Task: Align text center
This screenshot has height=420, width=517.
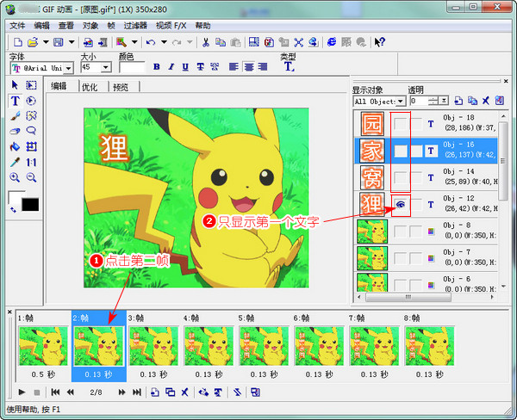Action: [249, 67]
